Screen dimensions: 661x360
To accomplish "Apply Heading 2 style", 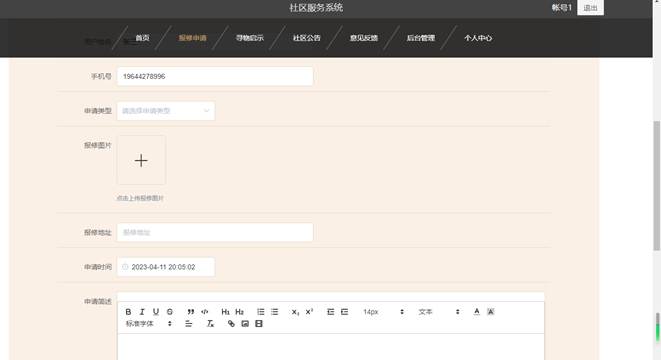I will pyautogui.click(x=239, y=312).
